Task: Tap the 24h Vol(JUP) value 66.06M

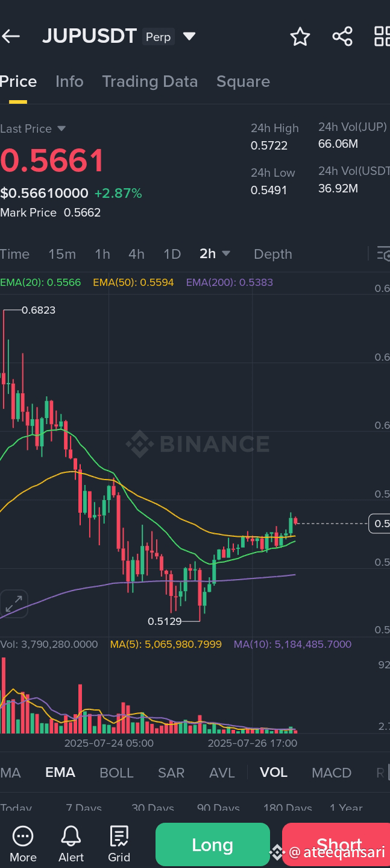Action: tap(338, 144)
